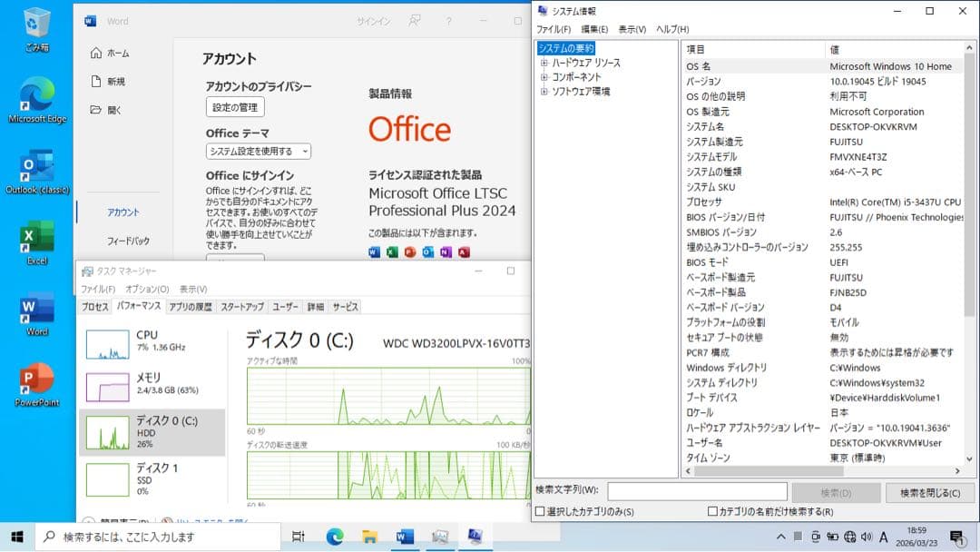Click the volume speaker tray icon
The width and height of the screenshot is (980, 552).
(x=867, y=537)
